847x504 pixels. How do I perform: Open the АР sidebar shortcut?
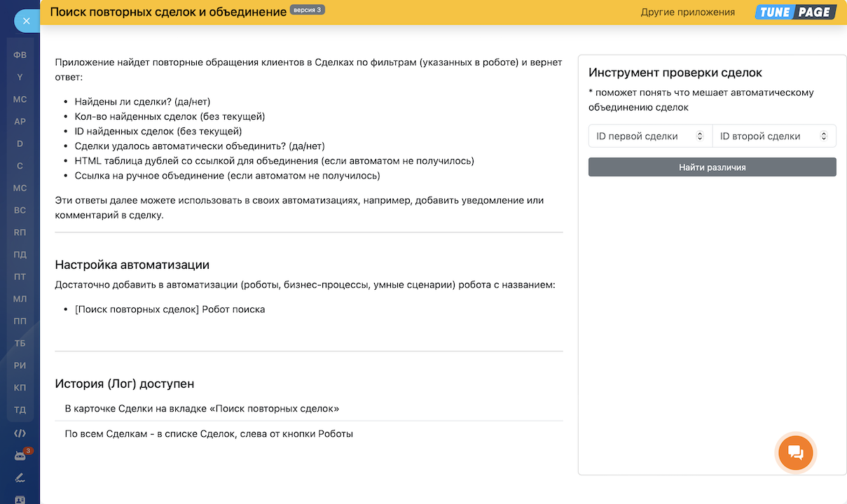pos(20,122)
